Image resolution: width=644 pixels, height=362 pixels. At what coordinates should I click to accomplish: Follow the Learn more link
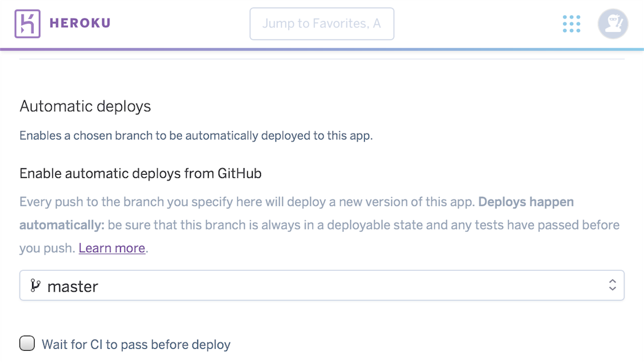(112, 248)
